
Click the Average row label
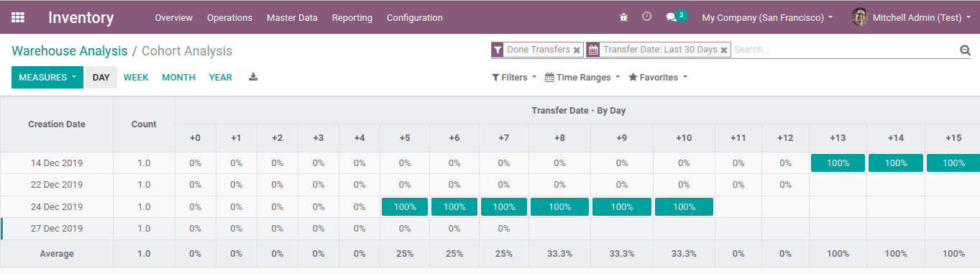57,254
